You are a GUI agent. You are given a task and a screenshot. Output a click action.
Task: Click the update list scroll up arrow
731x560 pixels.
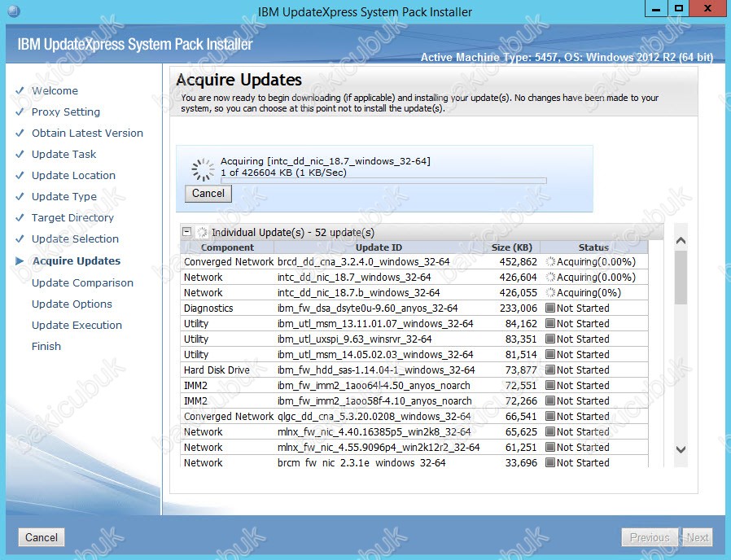(x=681, y=241)
